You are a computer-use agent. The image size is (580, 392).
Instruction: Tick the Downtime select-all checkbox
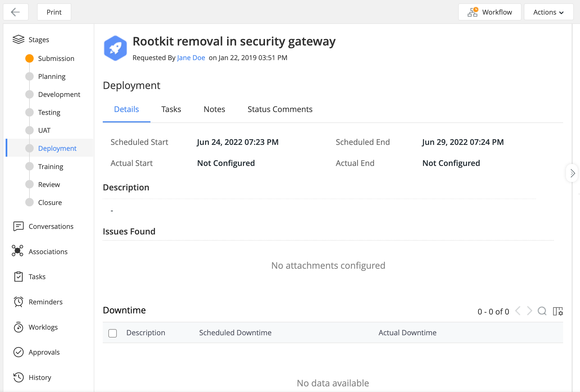click(113, 333)
